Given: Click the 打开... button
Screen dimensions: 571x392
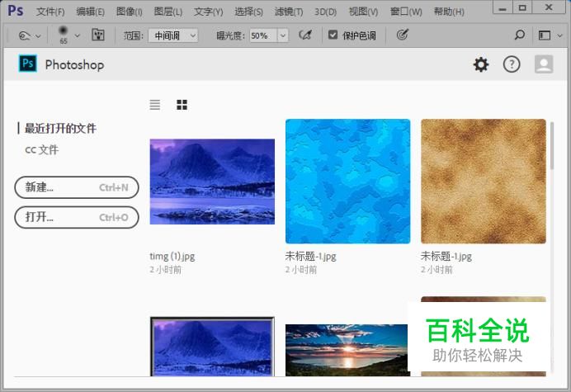Looking at the screenshot, I should [77, 217].
